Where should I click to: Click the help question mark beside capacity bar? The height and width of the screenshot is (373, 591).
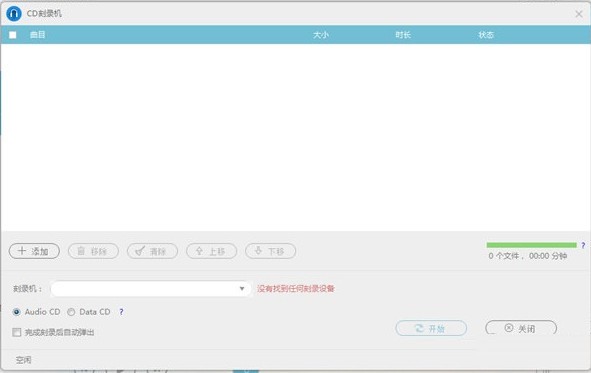(583, 245)
